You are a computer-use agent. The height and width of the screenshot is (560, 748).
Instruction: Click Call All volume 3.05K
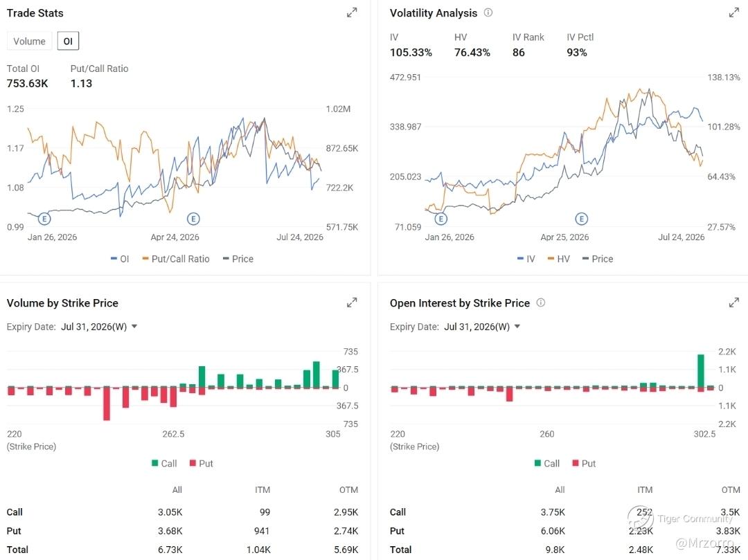click(170, 512)
